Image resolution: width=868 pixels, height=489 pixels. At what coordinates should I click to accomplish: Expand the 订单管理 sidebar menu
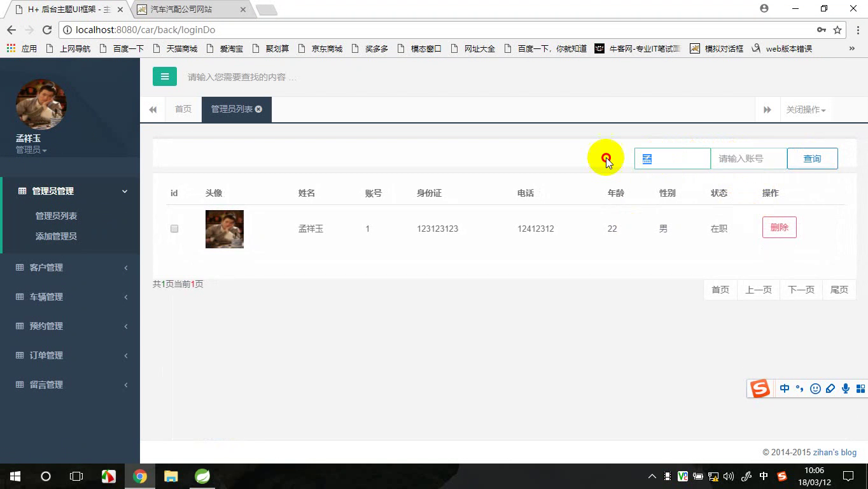pos(126,355)
